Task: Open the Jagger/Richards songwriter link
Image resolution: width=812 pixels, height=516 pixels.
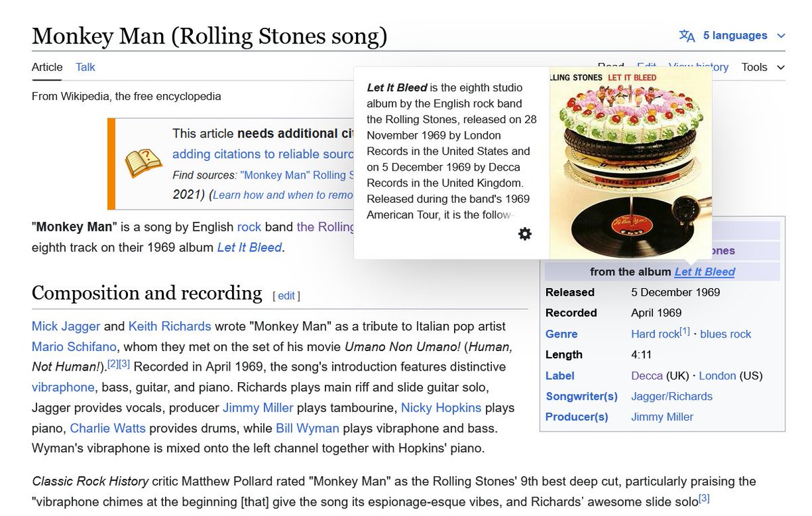Action: pyautogui.click(x=672, y=396)
